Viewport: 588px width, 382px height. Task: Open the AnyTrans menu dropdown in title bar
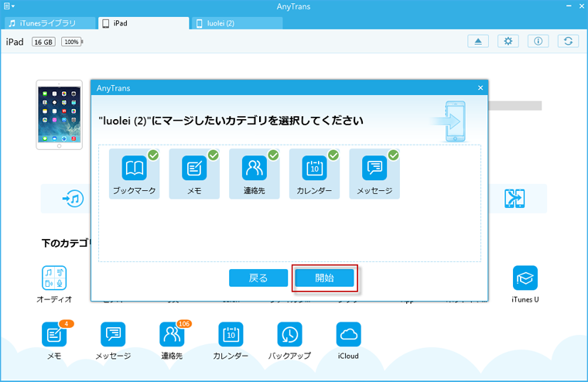9,6
